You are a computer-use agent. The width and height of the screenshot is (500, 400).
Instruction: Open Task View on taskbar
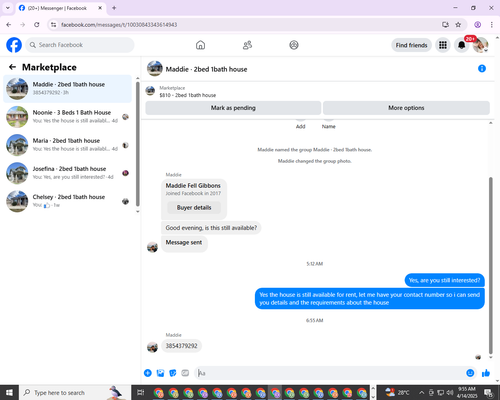[x=141, y=393]
